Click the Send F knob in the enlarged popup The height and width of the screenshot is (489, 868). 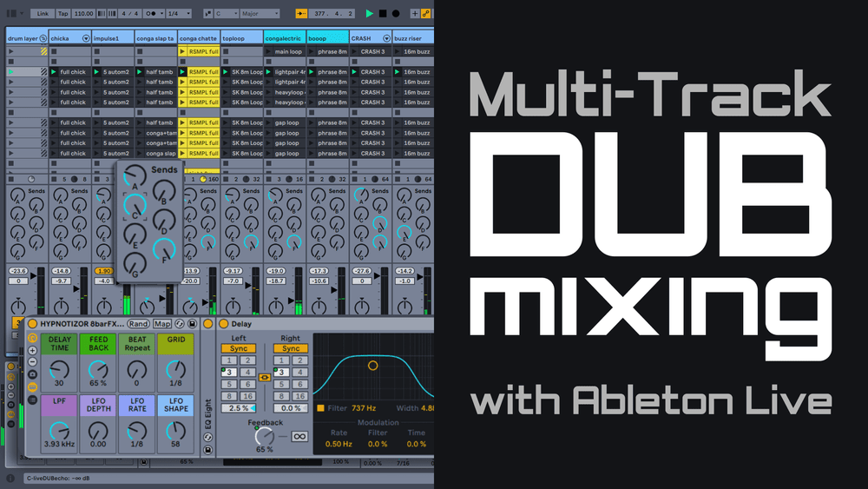(x=164, y=250)
